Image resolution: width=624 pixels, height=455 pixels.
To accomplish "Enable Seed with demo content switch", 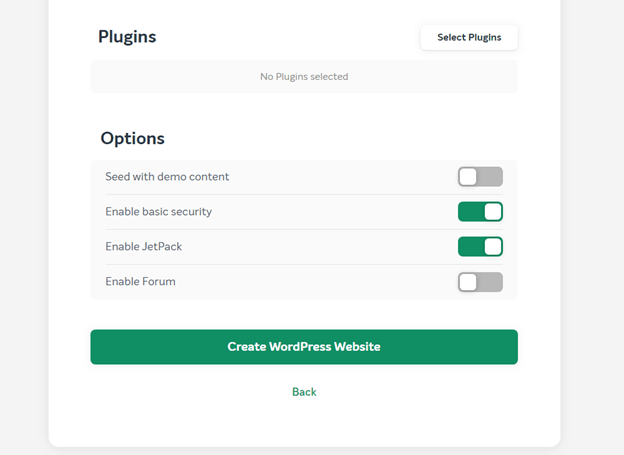I will point(480,177).
